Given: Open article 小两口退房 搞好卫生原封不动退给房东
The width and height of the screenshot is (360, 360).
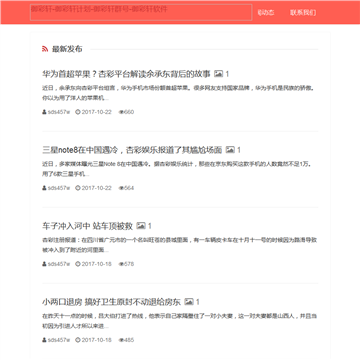Looking at the screenshot, I should [111, 302].
